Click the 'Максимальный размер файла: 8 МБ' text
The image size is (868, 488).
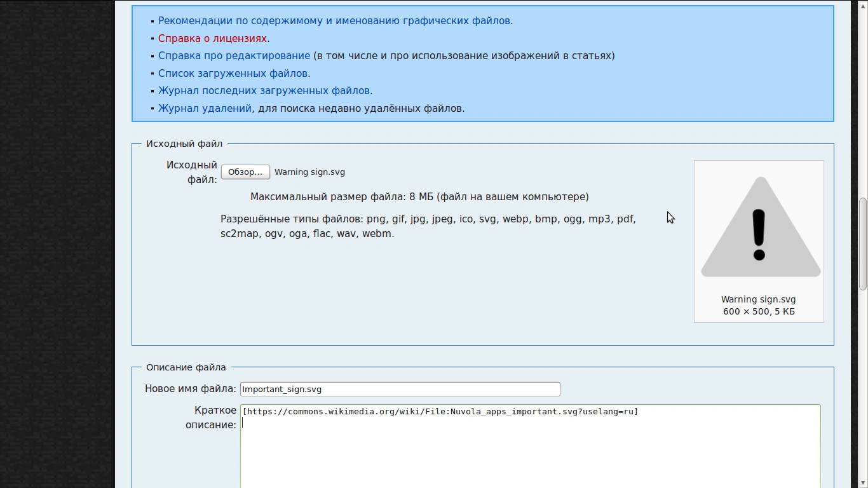(x=419, y=197)
